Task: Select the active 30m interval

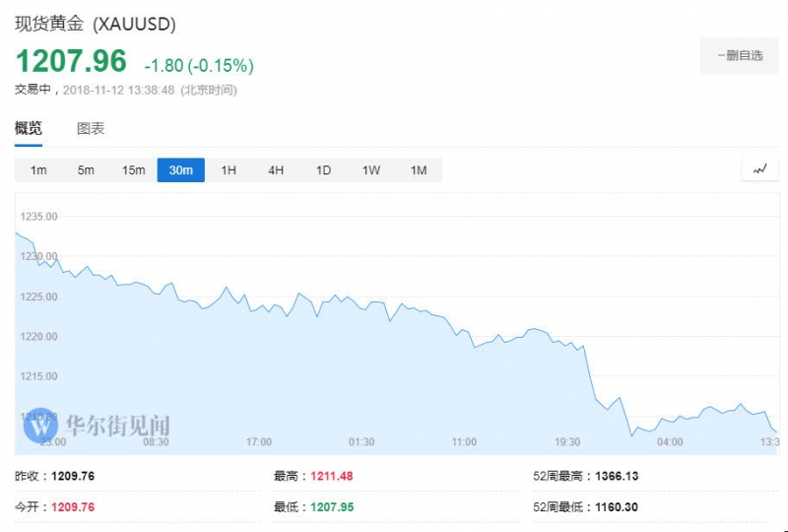Action: [x=180, y=170]
